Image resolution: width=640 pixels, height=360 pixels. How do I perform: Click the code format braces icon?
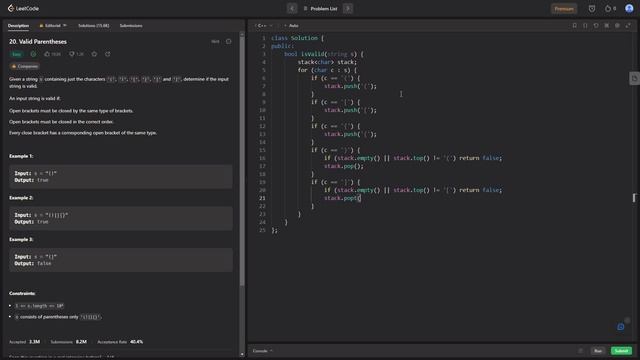pyautogui.click(x=585, y=26)
